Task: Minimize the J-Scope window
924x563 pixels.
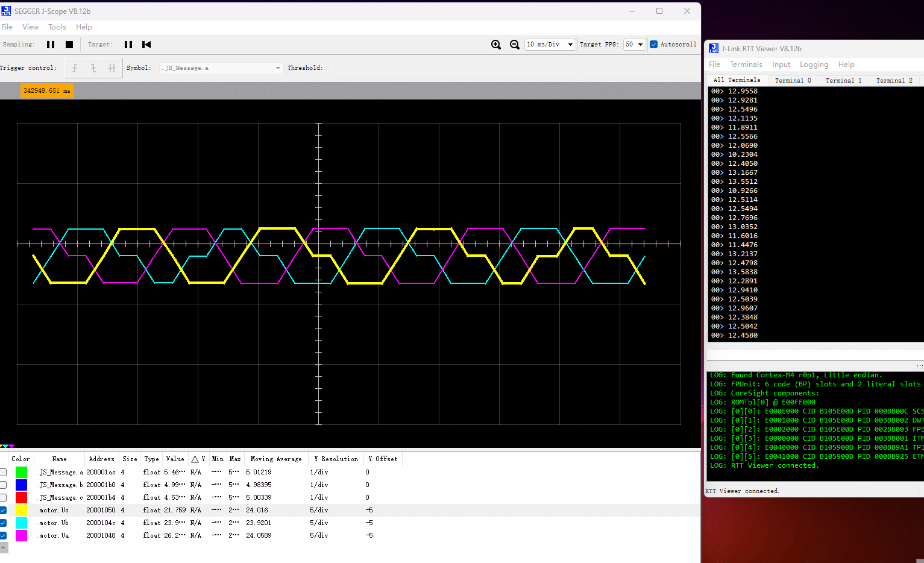Action: coord(632,11)
